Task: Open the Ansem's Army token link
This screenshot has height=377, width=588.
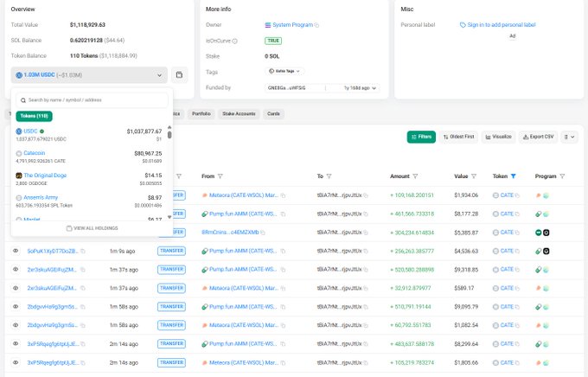Action: pyautogui.click(x=41, y=197)
